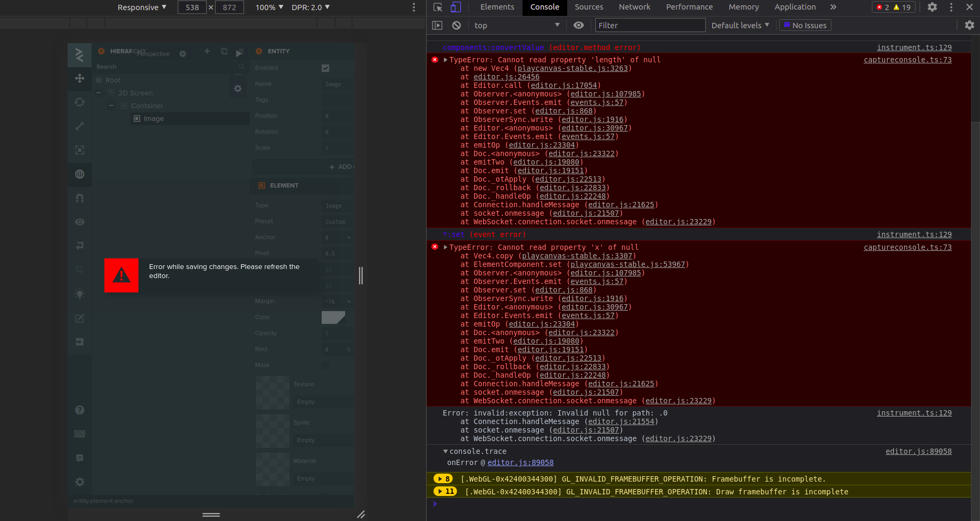
Task: Toggle the snap magnet tool
Action: (79, 197)
